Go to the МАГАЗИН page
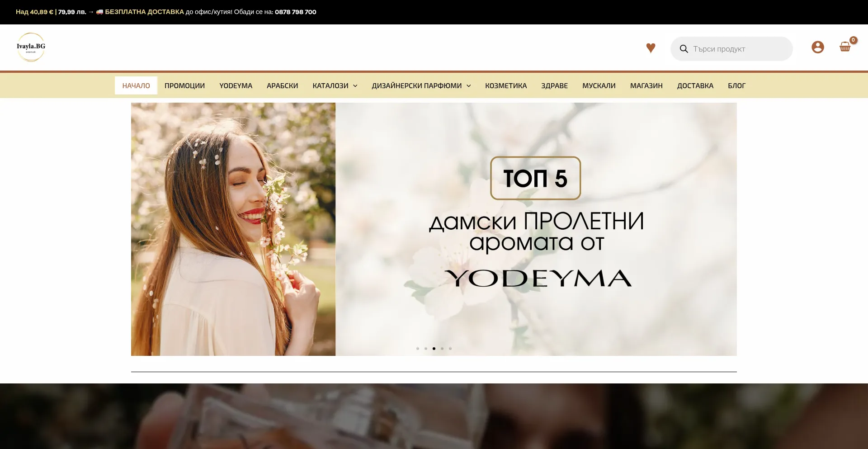Screen dimensions: 868x449 point(646,85)
